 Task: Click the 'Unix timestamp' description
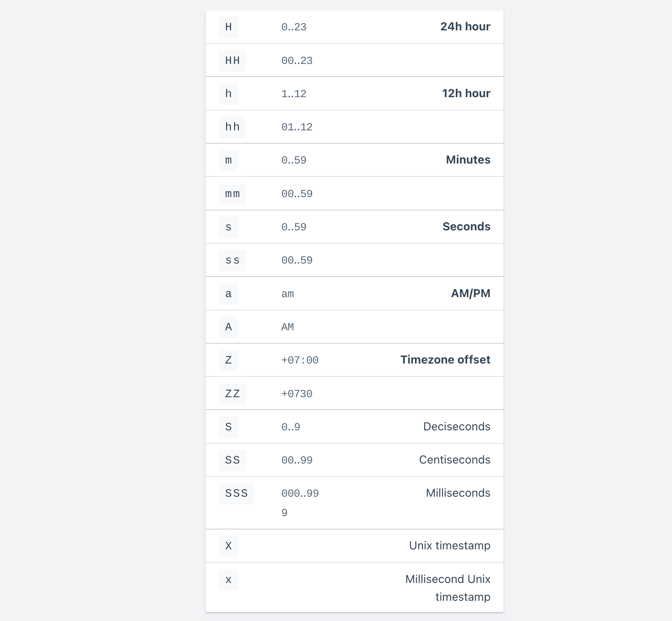point(450,546)
